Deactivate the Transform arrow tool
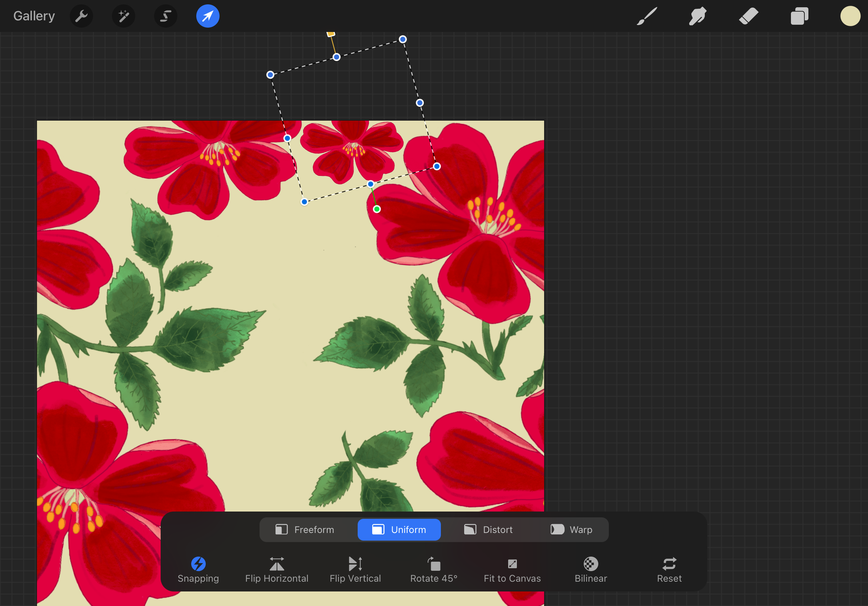 (208, 16)
